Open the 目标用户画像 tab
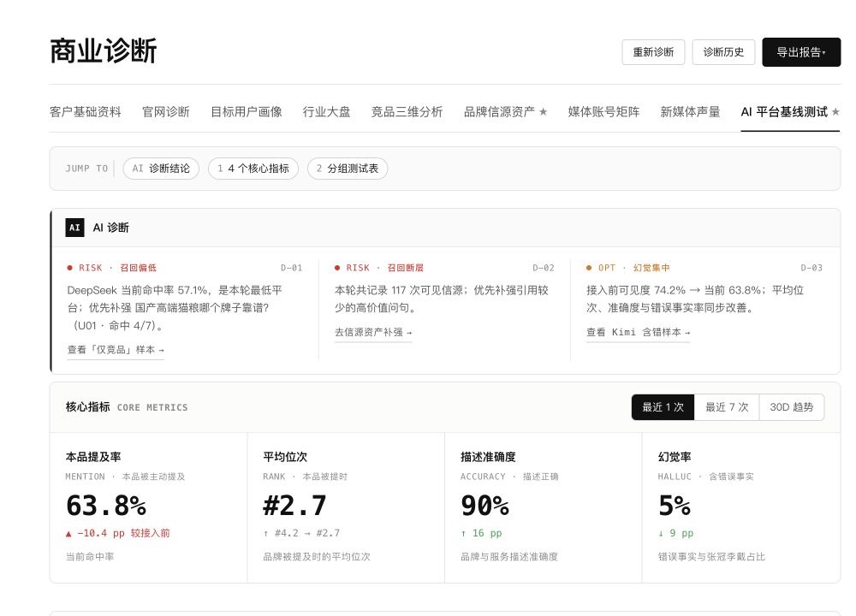Screen dimensions: 856x616 point(247,112)
